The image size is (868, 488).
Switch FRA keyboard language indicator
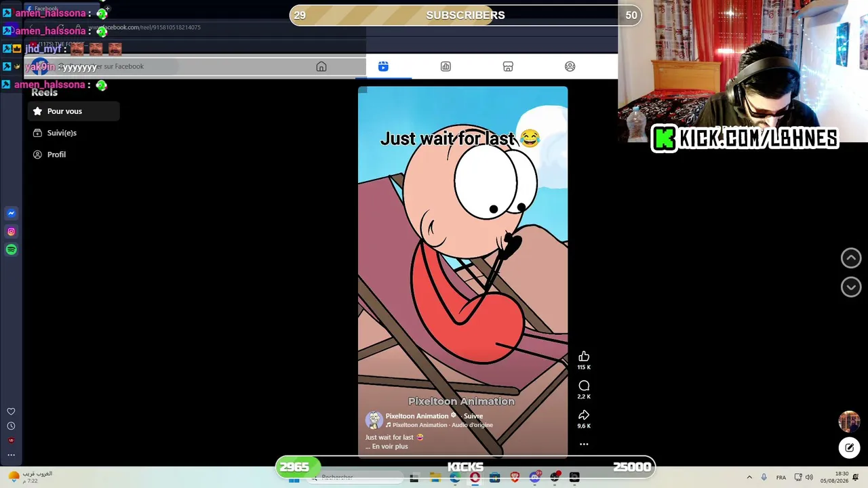(781, 478)
